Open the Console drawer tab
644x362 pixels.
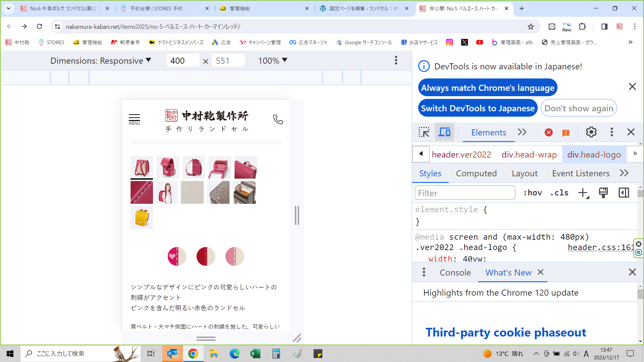[455, 273]
